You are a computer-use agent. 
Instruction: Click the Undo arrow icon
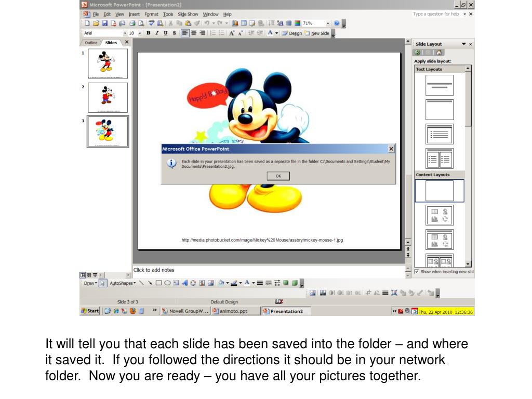(x=207, y=23)
